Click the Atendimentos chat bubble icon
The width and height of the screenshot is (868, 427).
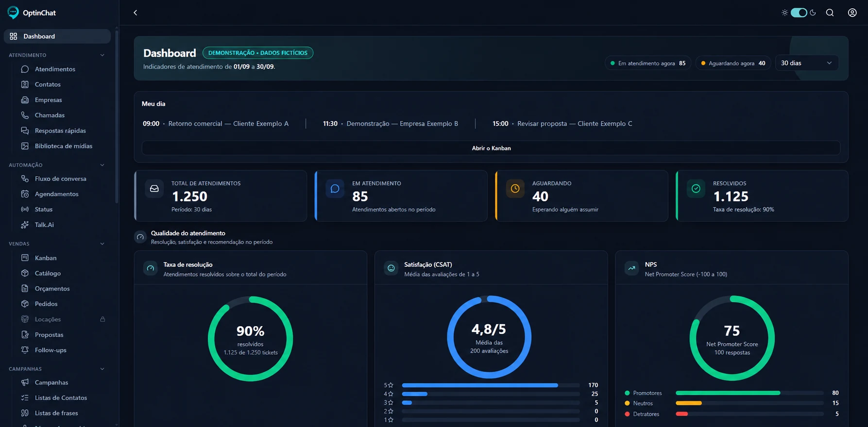[25, 69]
